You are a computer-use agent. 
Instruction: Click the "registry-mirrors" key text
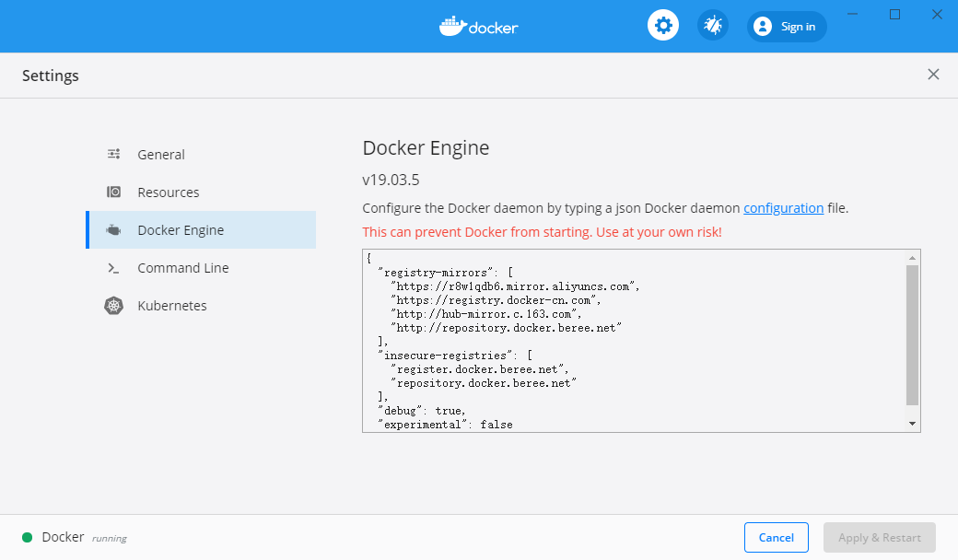click(x=436, y=273)
